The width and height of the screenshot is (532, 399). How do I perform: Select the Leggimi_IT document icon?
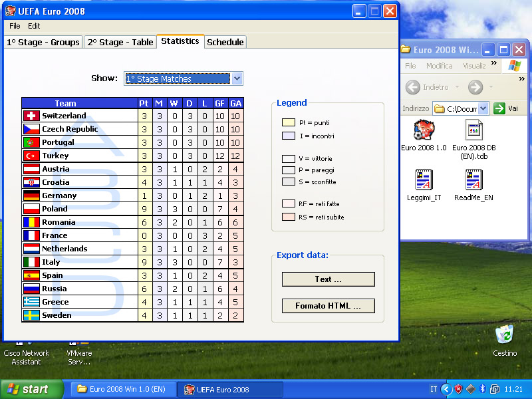coord(424,180)
